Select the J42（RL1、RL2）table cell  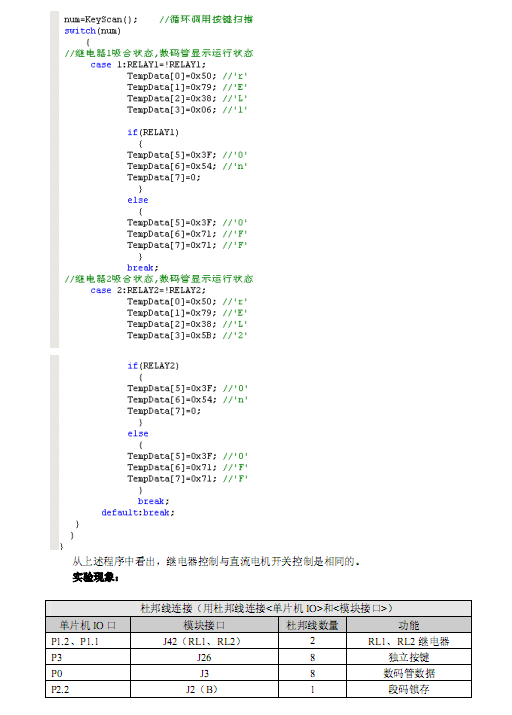click(204, 641)
